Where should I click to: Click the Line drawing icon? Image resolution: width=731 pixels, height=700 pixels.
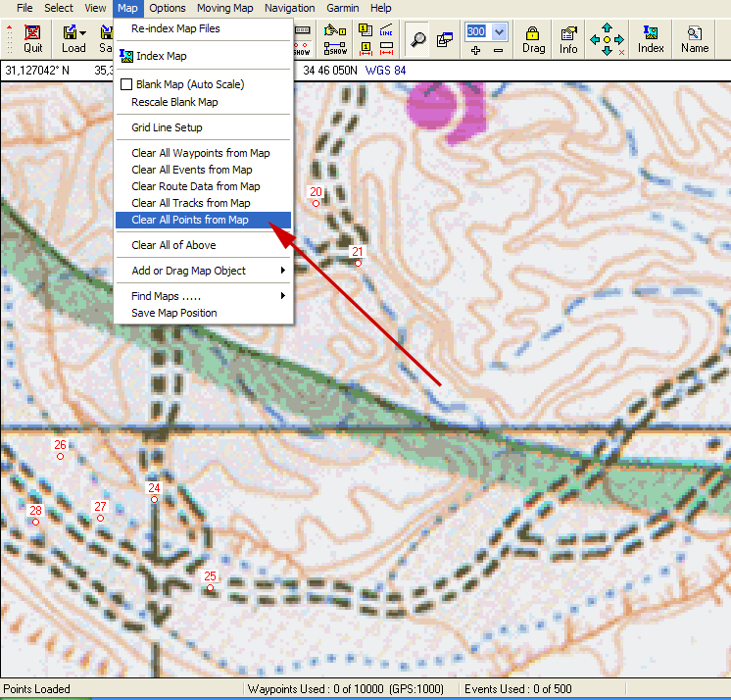click(386, 30)
